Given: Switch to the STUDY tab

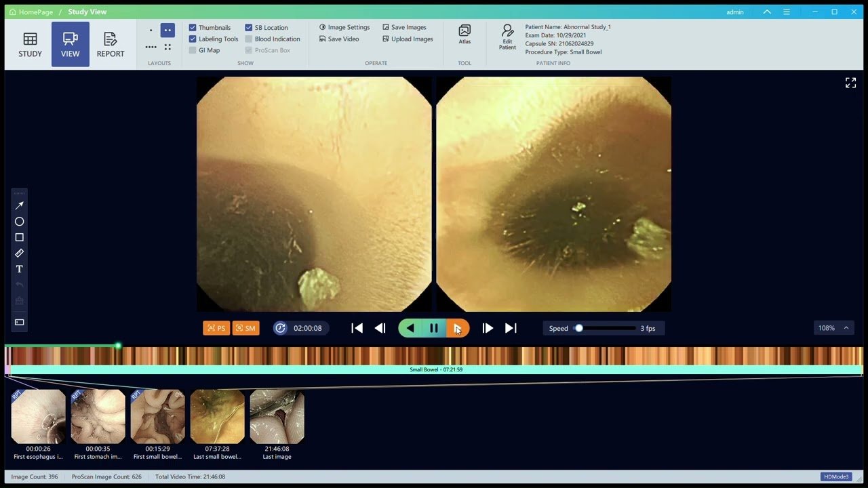Looking at the screenshot, I should (x=30, y=44).
